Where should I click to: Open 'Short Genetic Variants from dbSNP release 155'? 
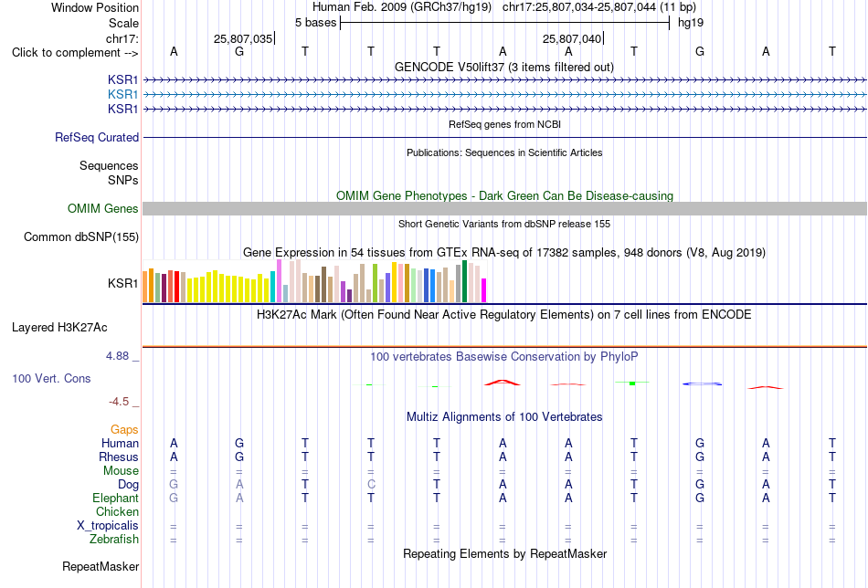coord(504,224)
